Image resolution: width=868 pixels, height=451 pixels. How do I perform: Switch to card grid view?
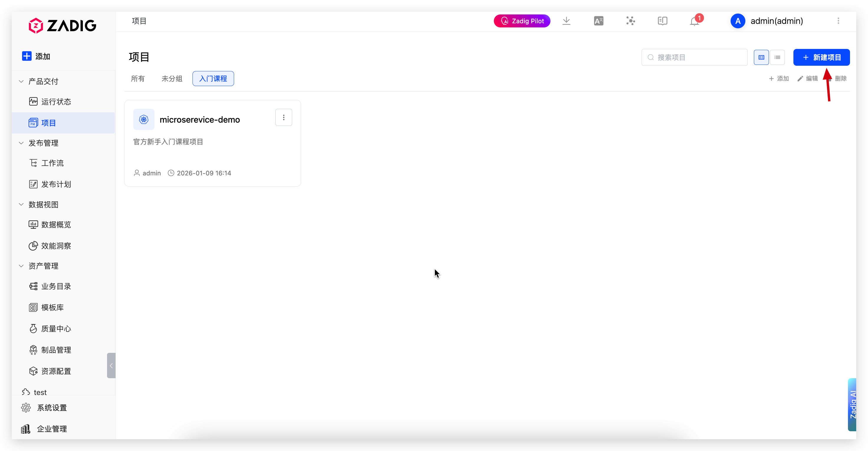click(761, 57)
